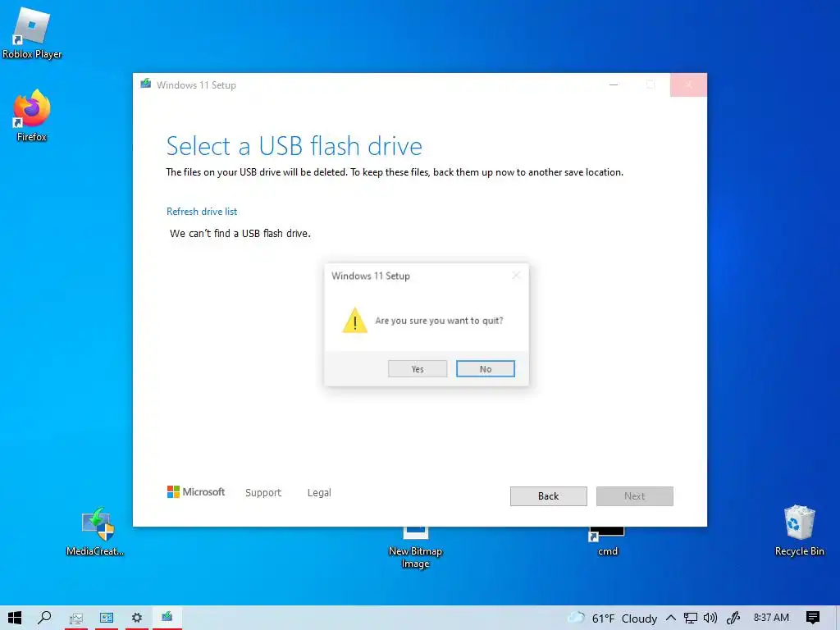
Task: Open the Task Manager taskbar icon
Action: pyautogui.click(x=76, y=618)
